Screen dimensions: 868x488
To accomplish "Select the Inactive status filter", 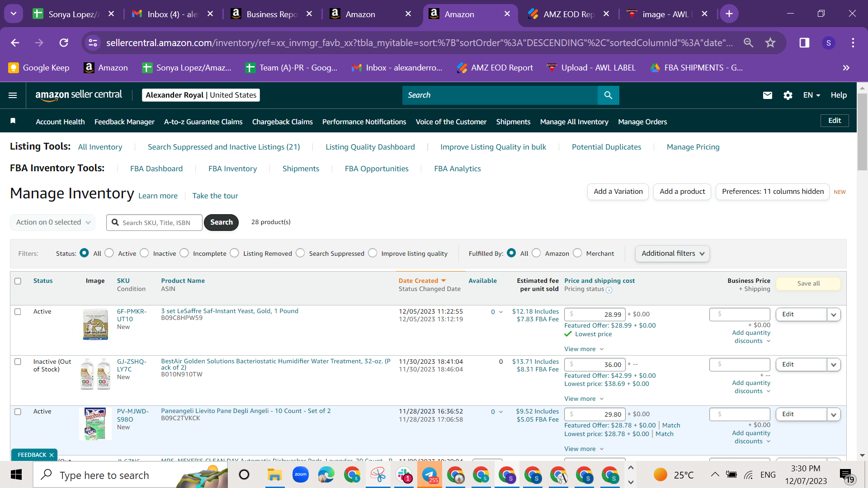I will pos(144,253).
